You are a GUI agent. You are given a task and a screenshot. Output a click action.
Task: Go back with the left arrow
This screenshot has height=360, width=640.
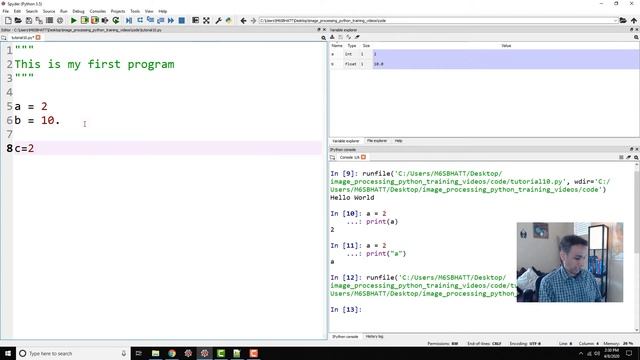coord(243,20)
